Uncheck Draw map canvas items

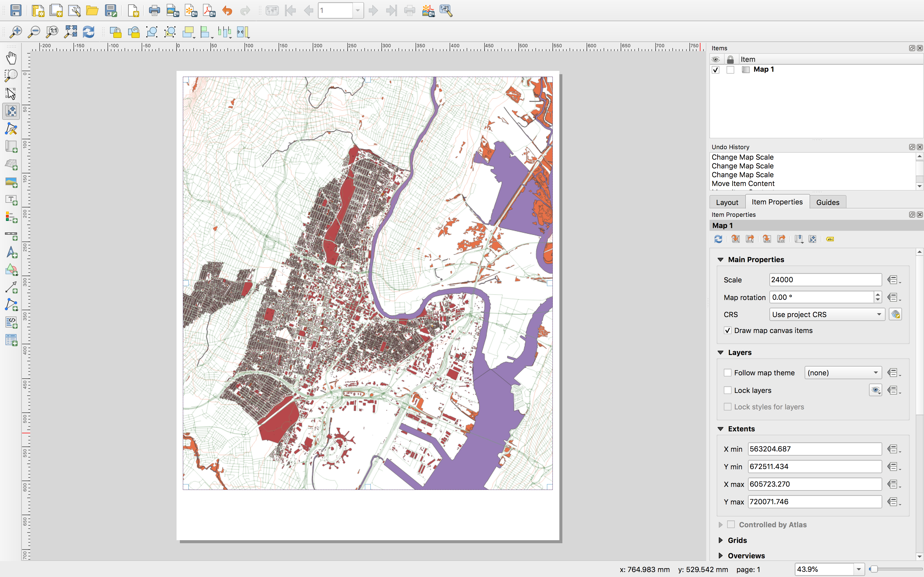(728, 331)
